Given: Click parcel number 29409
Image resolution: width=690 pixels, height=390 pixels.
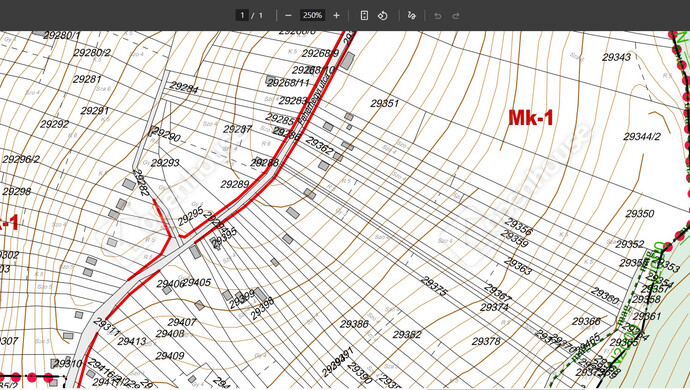Looking at the screenshot, I should [170, 356].
